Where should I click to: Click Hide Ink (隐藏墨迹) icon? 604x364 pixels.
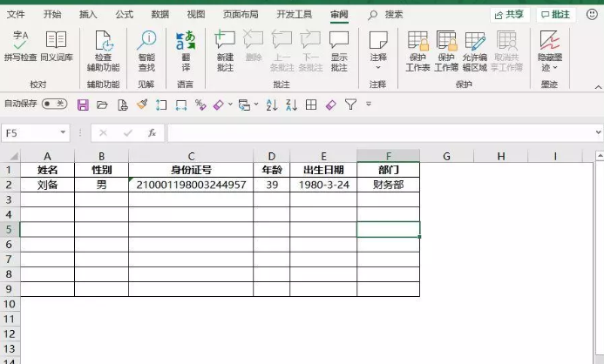(550, 40)
